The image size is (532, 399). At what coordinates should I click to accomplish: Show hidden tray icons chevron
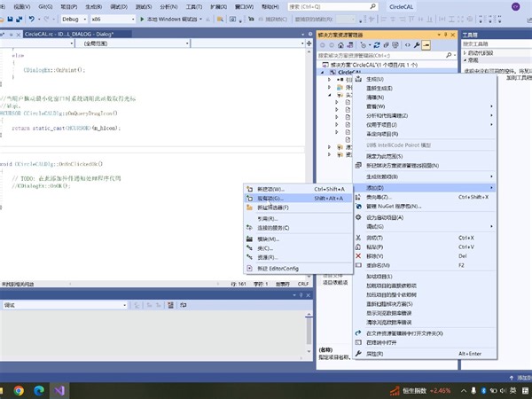[464, 391]
